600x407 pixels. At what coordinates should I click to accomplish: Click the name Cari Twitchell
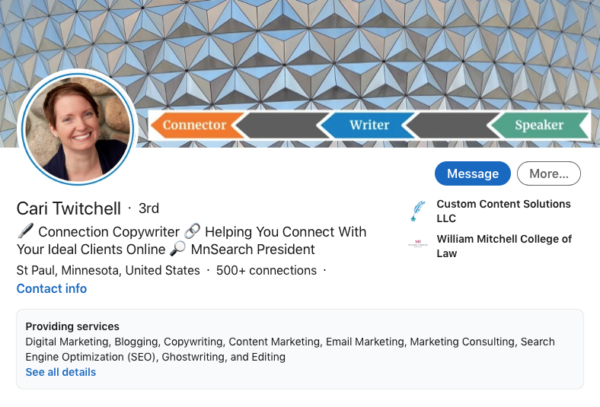68,208
